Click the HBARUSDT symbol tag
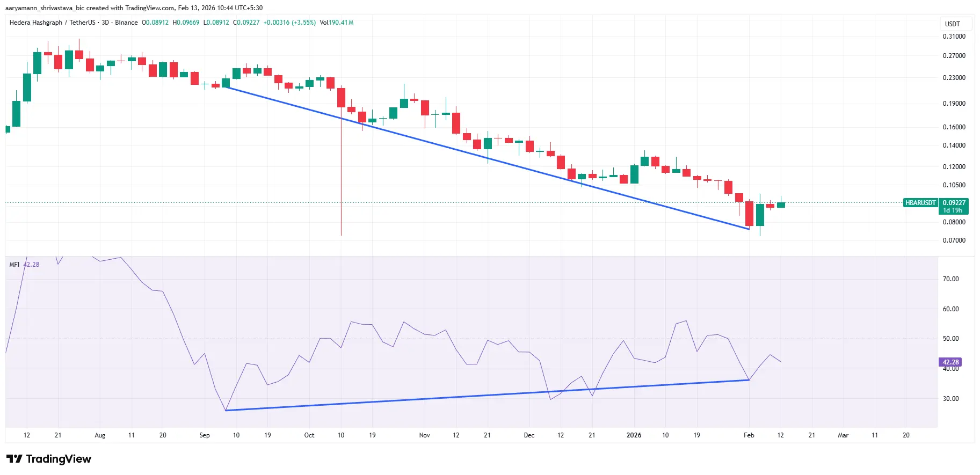This screenshot has height=475, width=980. tap(920, 203)
